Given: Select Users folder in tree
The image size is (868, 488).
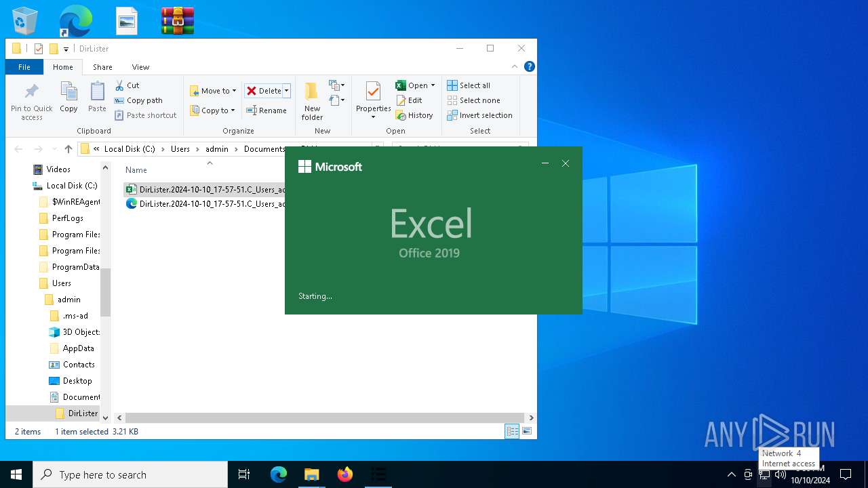Looking at the screenshot, I should [x=61, y=283].
